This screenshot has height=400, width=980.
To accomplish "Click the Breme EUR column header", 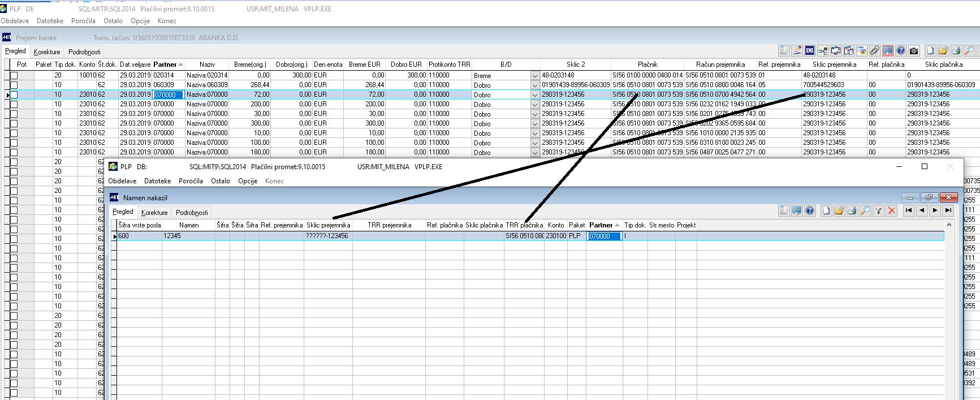I will 364,64.
